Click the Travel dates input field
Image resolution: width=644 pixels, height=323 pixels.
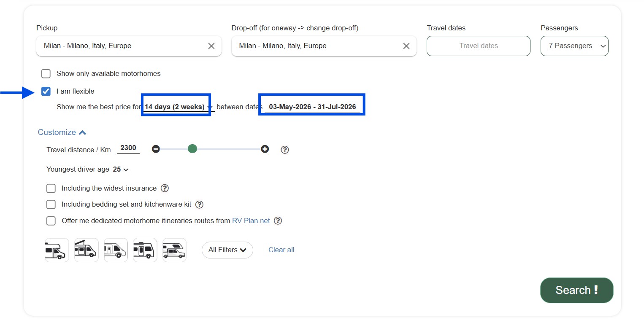(478, 46)
